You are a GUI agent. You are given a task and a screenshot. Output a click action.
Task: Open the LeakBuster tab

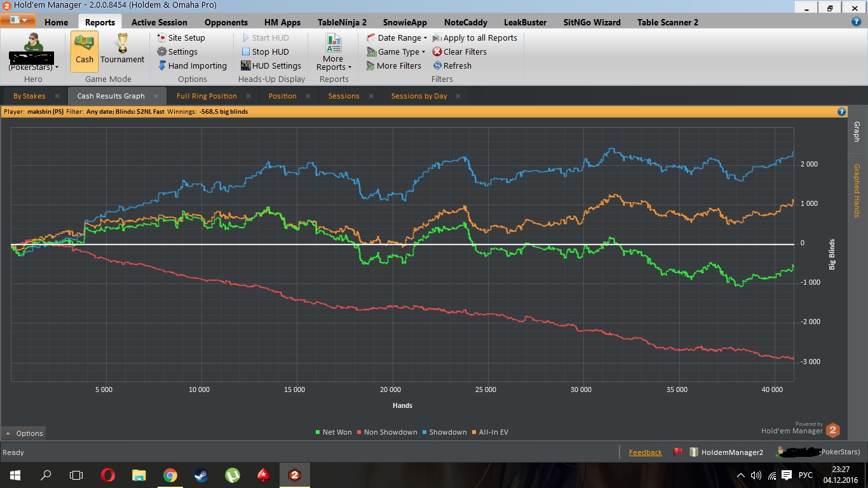click(x=526, y=22)
